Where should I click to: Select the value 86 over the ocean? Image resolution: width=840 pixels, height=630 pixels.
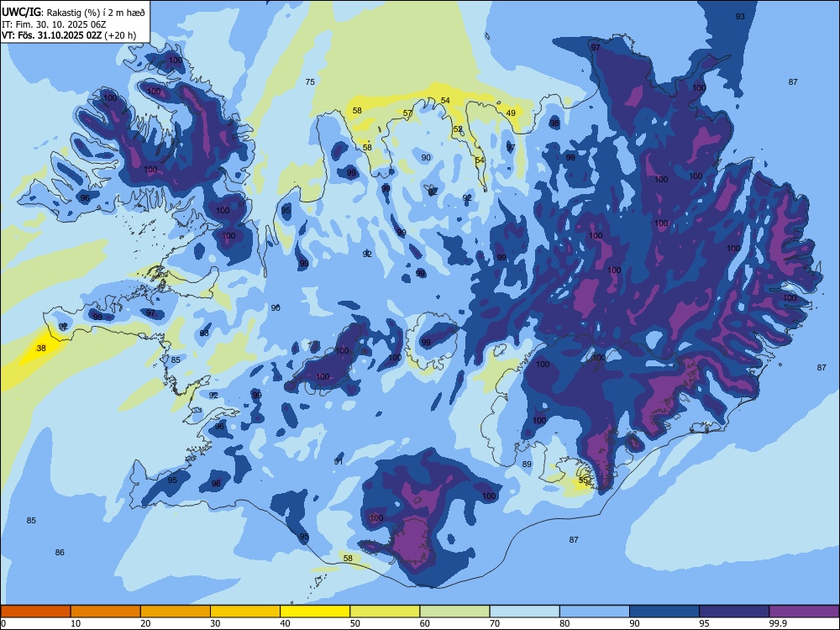[x=60, y=553]
